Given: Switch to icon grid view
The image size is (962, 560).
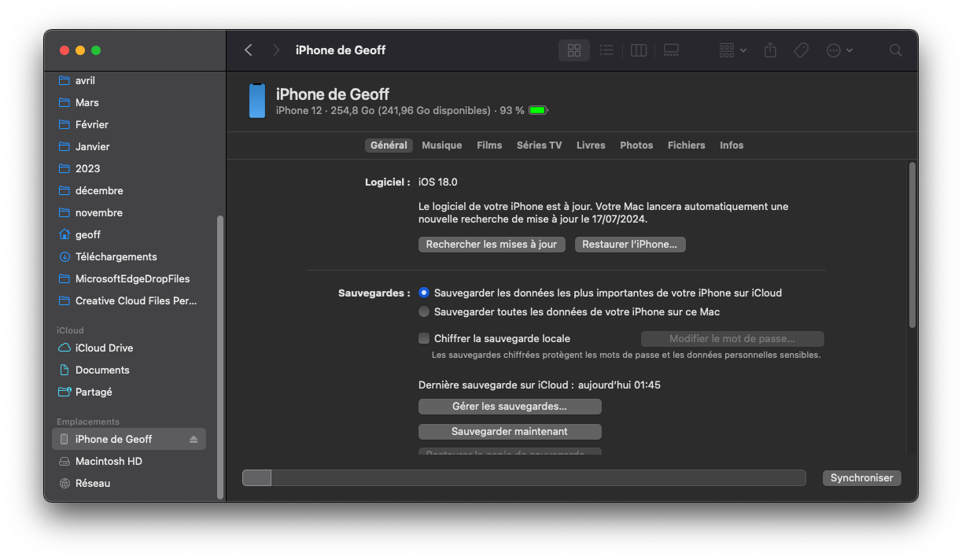Looking at the screenshot, I should (x=574, y=50).
